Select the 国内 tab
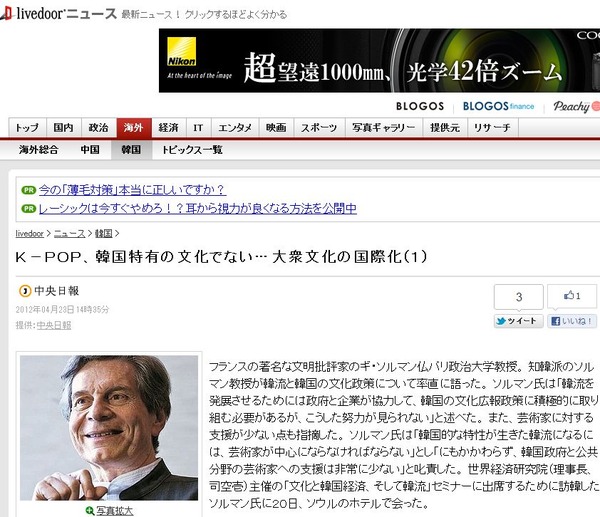 click(64, 127)
